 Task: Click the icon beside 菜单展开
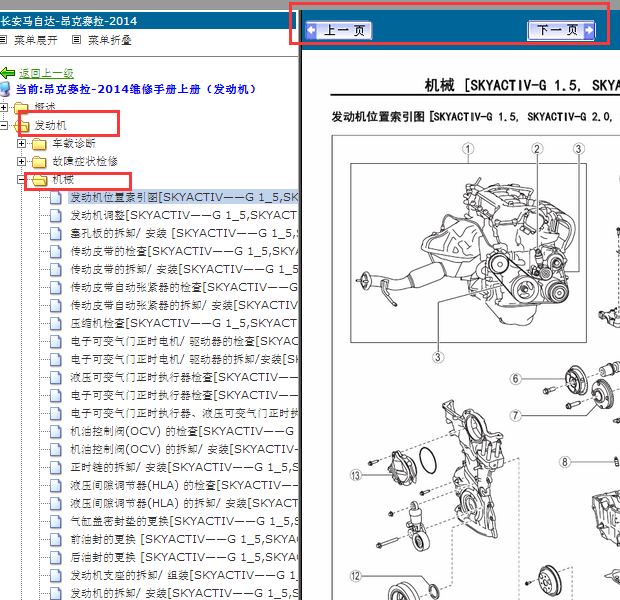[3, 40]
